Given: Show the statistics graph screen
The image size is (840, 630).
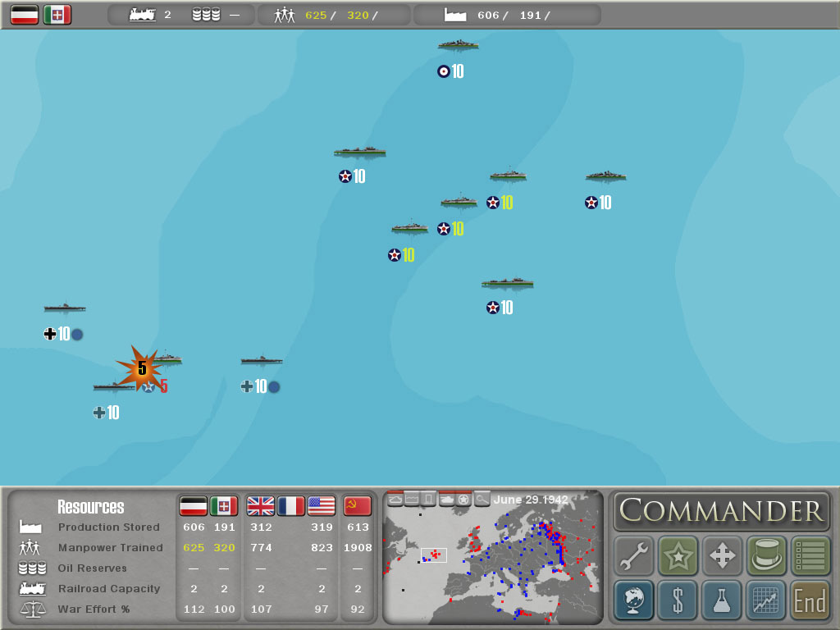Looking at the screenshot, I should tap(766, 600).
